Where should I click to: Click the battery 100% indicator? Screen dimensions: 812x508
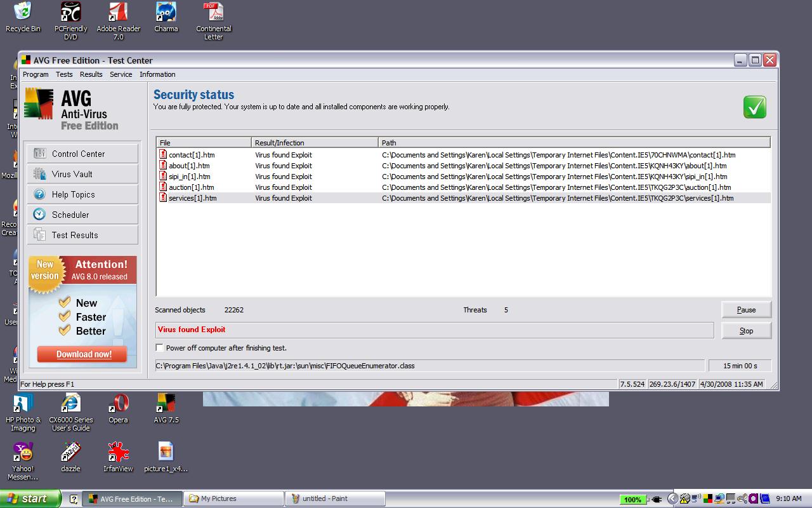point(632,499)
